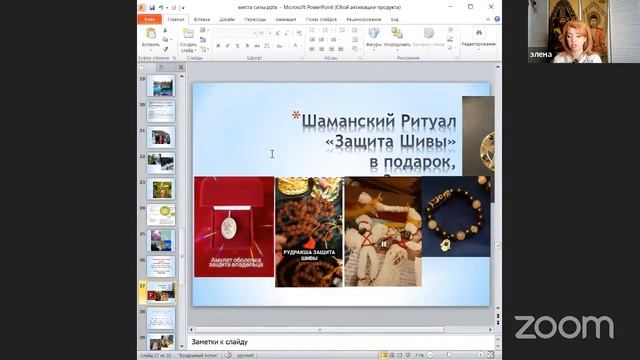Toggle Underline formatting in Font group
This screenshot has height=360, width=640.
(x=238, y=46)
